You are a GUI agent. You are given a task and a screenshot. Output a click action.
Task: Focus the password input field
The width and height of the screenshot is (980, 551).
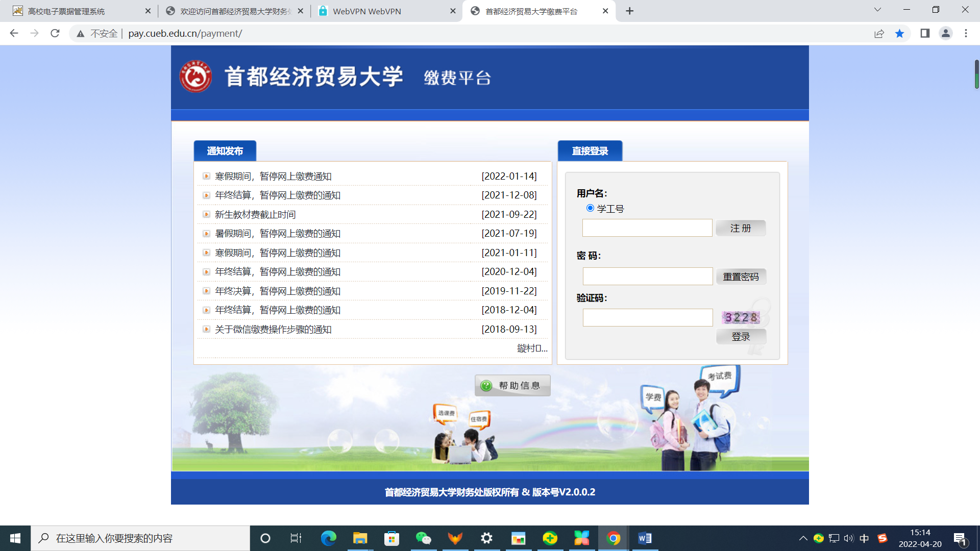648,277
